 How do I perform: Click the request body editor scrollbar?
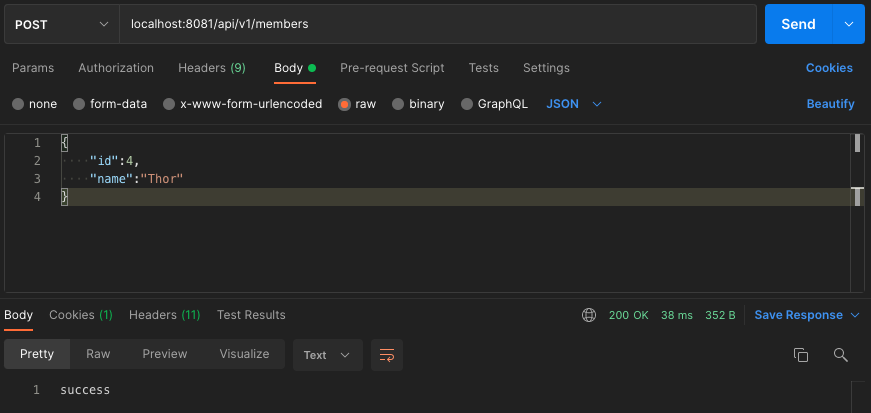tap(857, 213)
